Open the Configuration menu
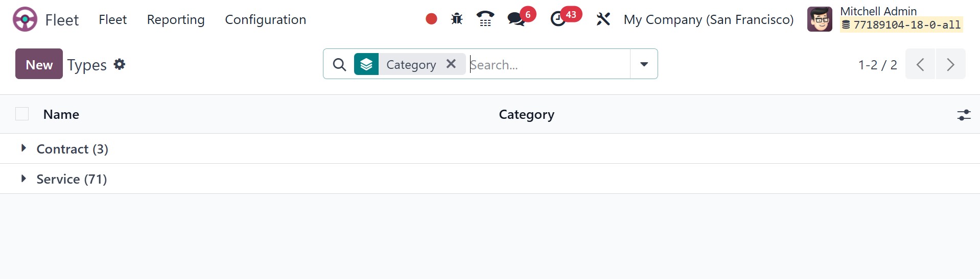 pos(265,19)
